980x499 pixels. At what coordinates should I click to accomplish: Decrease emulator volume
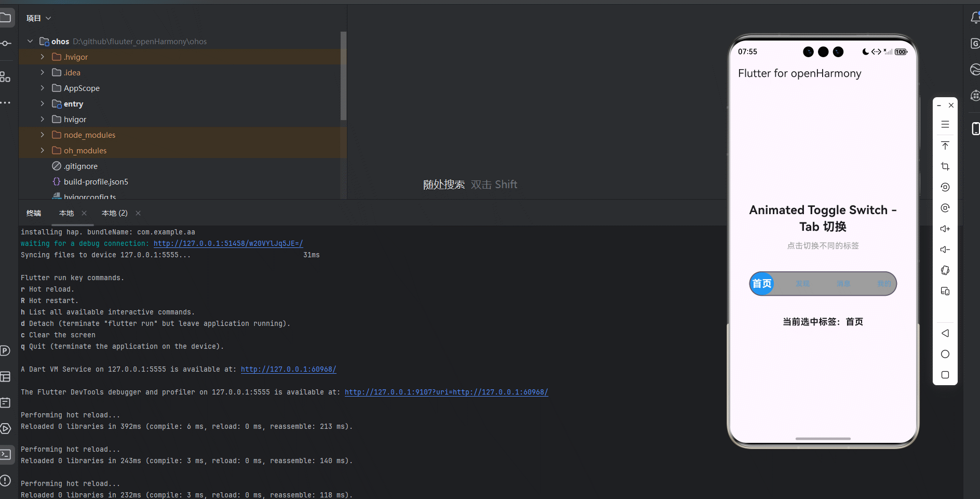[x=945, y=249]
